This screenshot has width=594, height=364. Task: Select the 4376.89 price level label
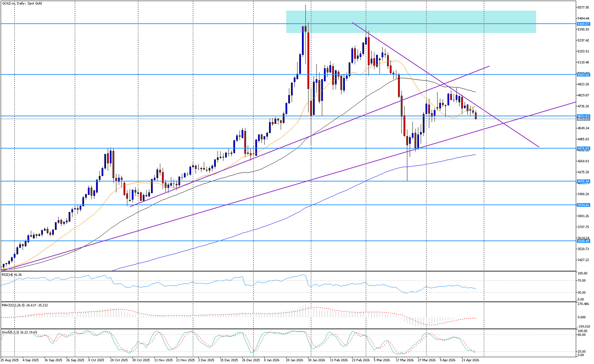[x=583, y=148]
